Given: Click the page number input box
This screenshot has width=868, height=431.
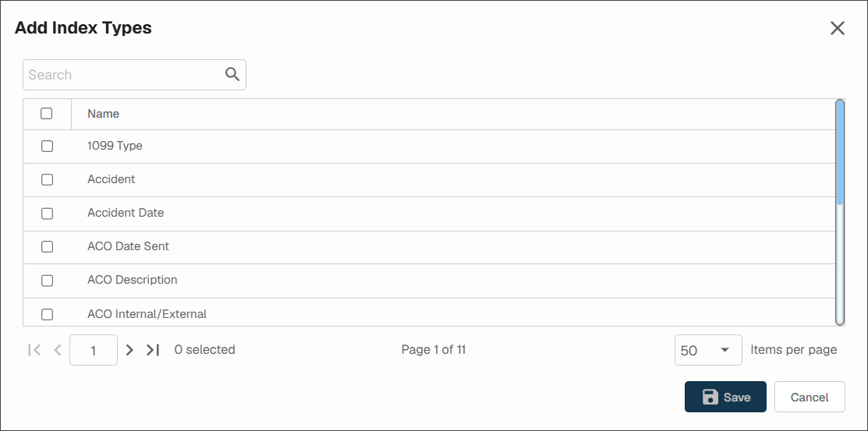Looking at the screenshot, I should click(94, 350).
